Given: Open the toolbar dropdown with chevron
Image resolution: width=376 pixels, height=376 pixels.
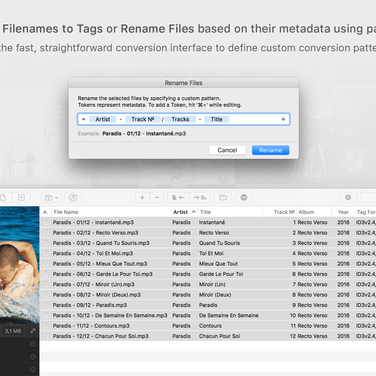Looking at the screenshot, I should point(51,197).
